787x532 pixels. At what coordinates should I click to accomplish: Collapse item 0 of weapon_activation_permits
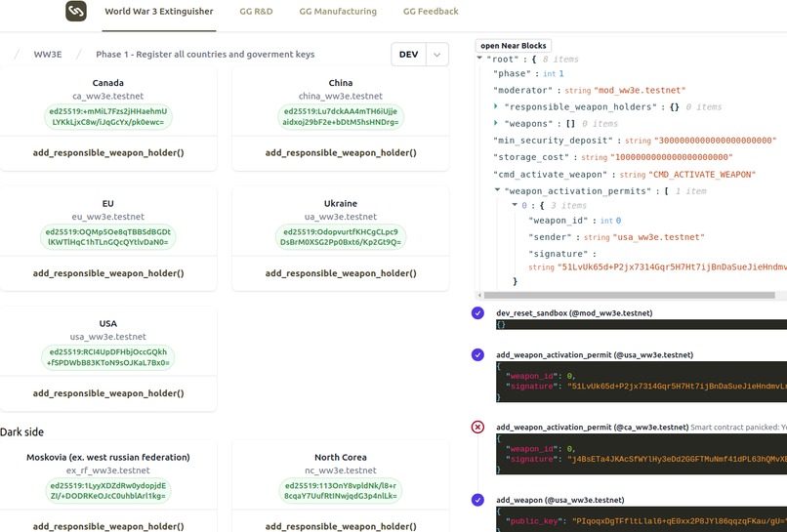tap(515, 204)
